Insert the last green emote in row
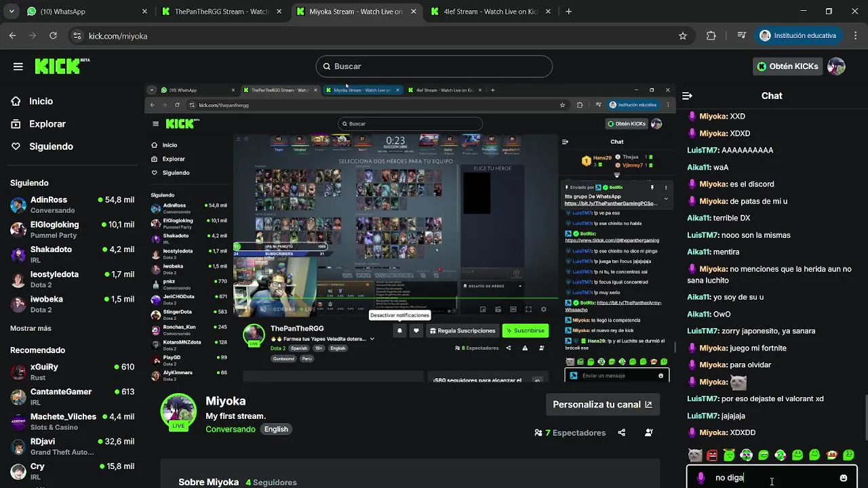Image resolution: width=868 pixels, height=488 pixels. (x=848, y=455)
